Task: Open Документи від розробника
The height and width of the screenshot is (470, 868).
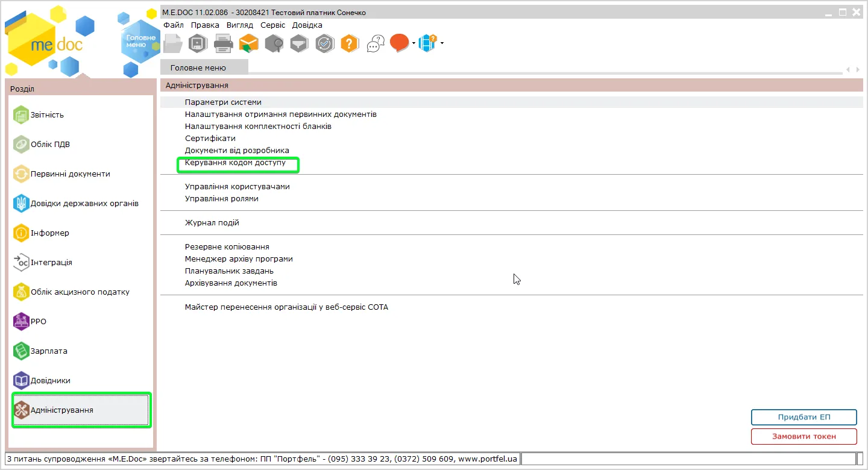Action: click(x=237, y=151)
